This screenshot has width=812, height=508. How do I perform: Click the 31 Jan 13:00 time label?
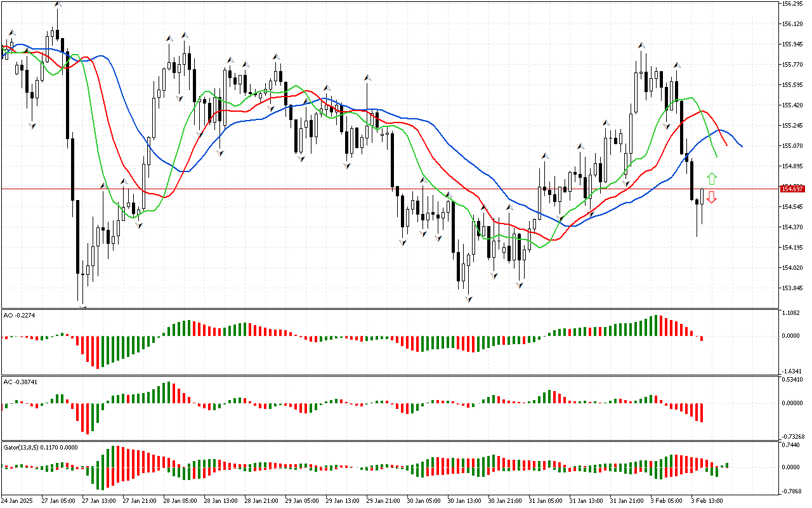tap(586, 501)
